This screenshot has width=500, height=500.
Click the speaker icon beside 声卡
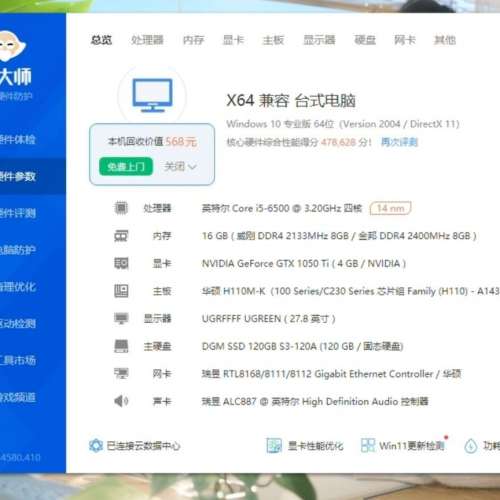click(x=121, y=401)
